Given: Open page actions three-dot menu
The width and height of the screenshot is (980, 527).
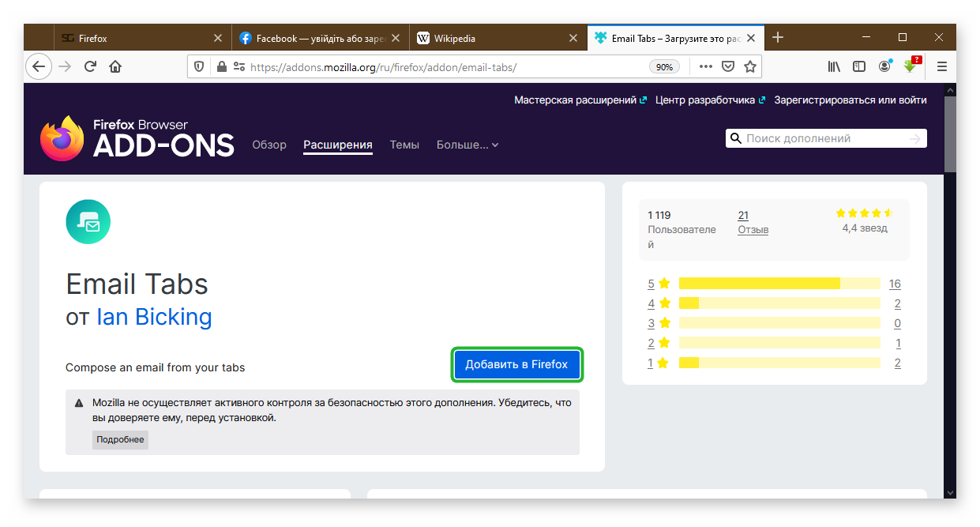Looking at the screenshot, I should point(705,67).
